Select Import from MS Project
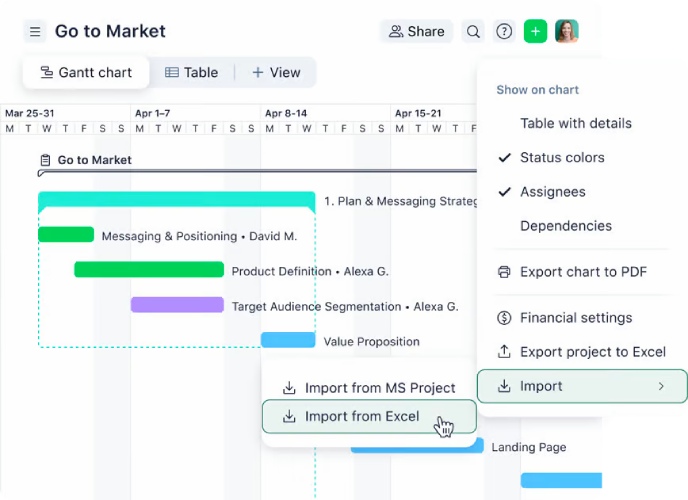 point(369,388)
